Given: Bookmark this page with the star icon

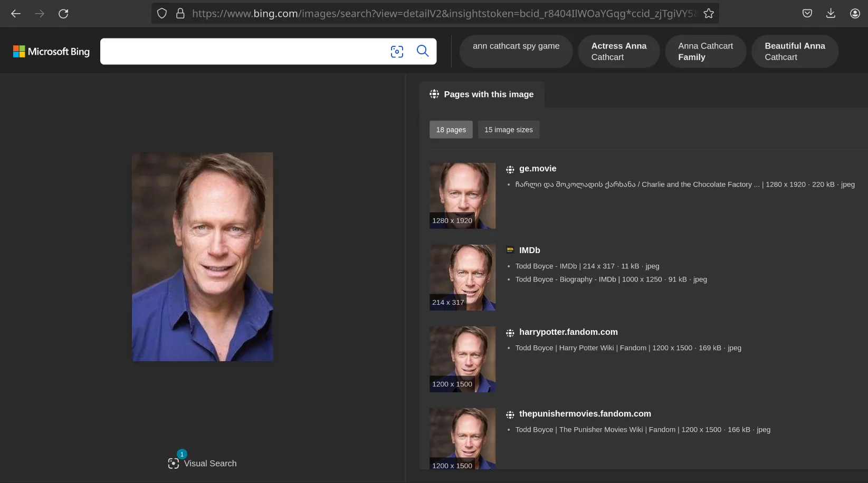Looking at the screenshot, I should pyautogui.click(x=709, y=14).
